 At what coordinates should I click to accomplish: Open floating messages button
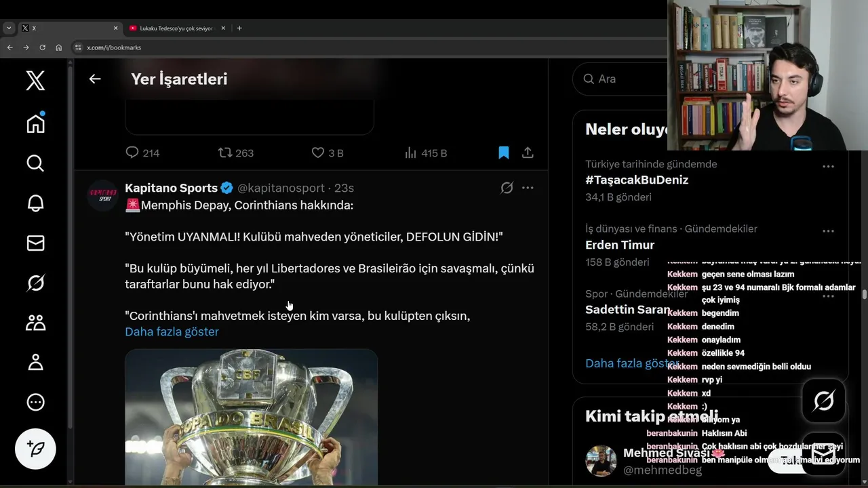pos(823,453)
